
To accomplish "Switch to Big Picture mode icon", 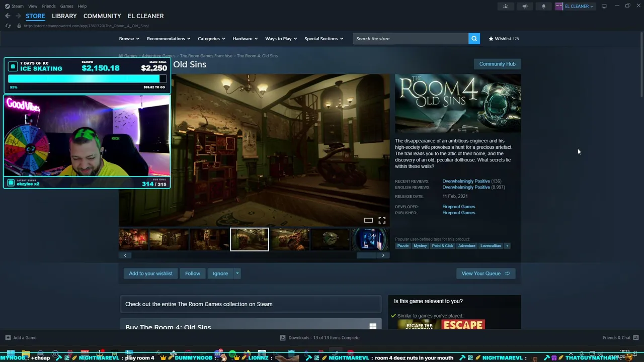I will (604, 6).
